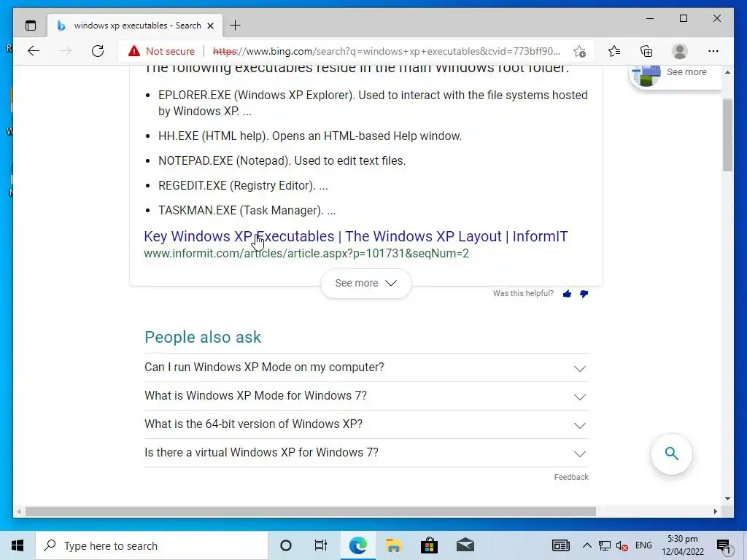Open the Collections icon
The width and height of the screenshot is (747, 560).
(646, 51)
